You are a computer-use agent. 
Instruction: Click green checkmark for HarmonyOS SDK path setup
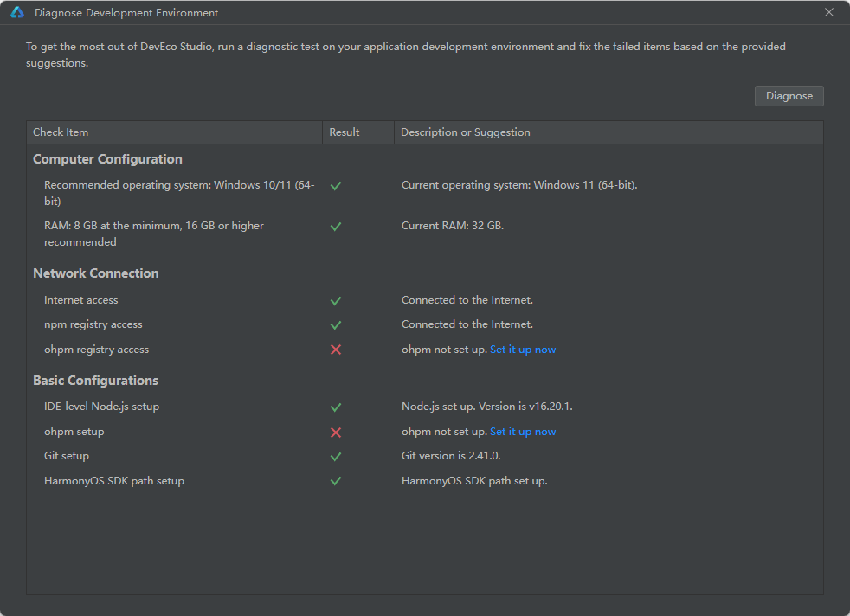[x=336, y=481]
